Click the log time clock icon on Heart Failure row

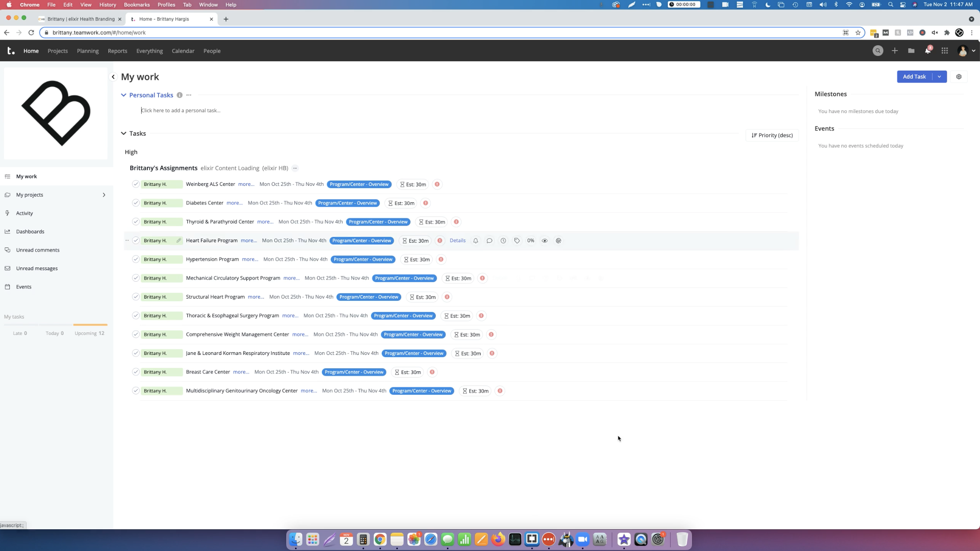pos(503,241)
